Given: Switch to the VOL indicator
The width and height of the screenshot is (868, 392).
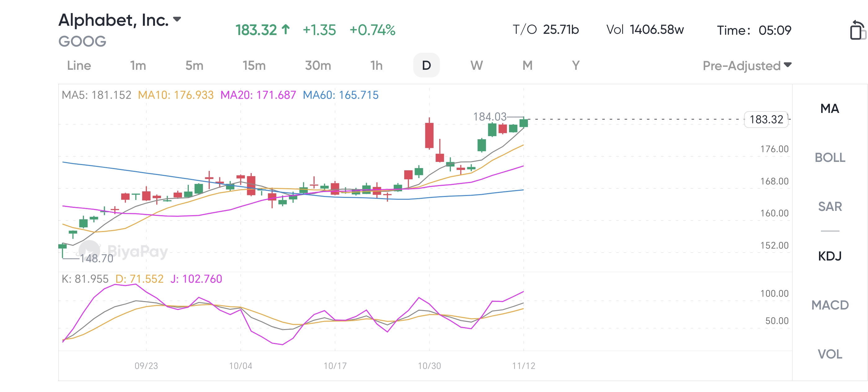Looking at the screenshot, I should [830, 354].
